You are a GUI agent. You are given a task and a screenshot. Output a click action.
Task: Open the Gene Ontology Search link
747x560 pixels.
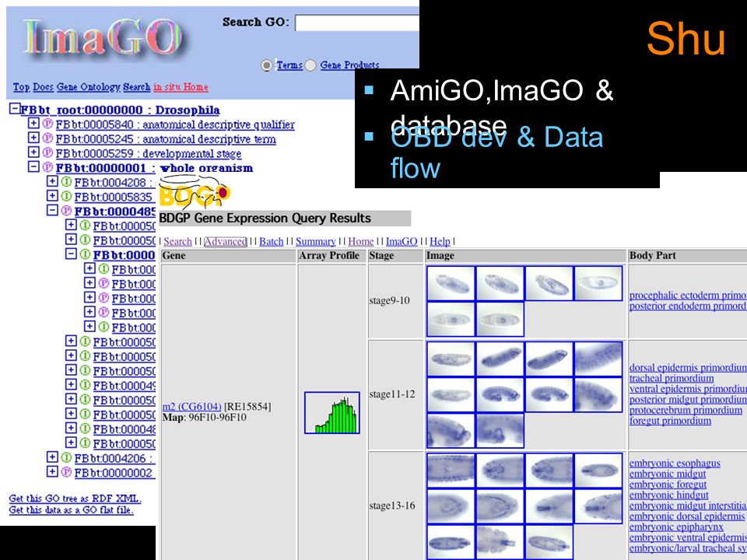coord(103,87)
